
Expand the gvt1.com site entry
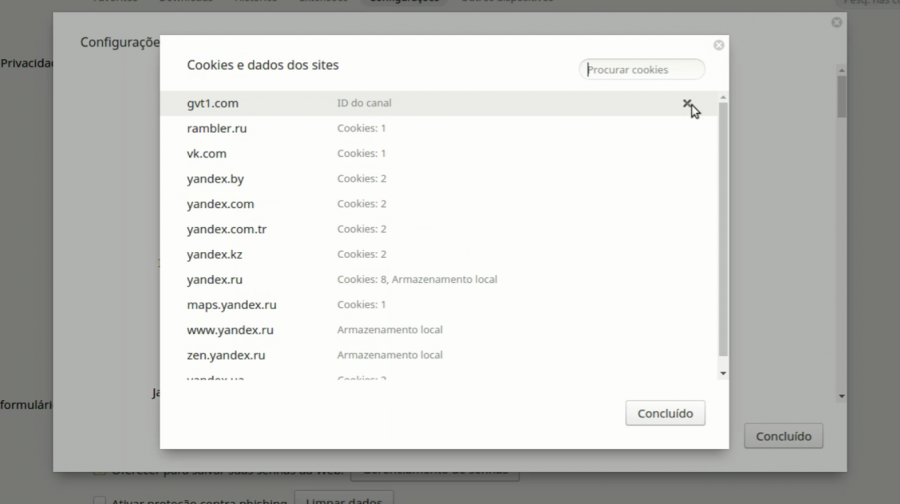tap(213, 104)
